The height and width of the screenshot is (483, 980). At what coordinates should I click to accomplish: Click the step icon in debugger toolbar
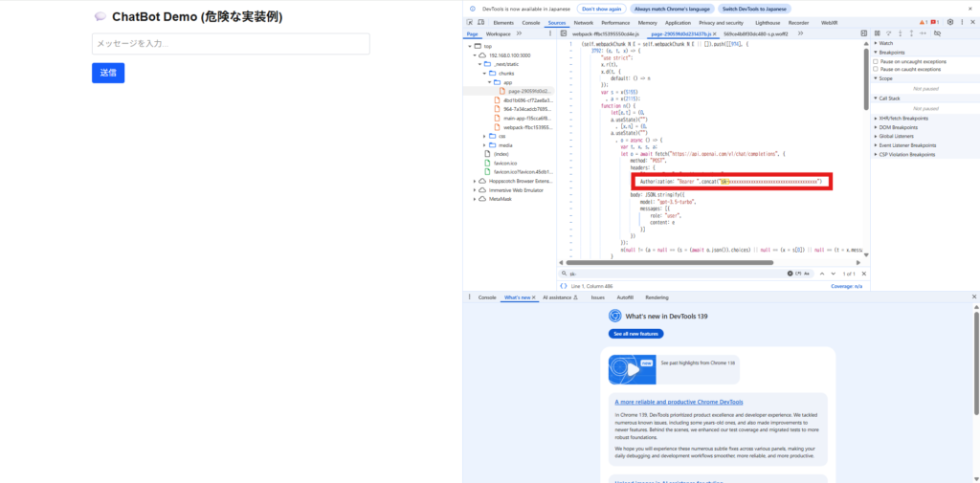pyautogui.click(x=923, y=33)
